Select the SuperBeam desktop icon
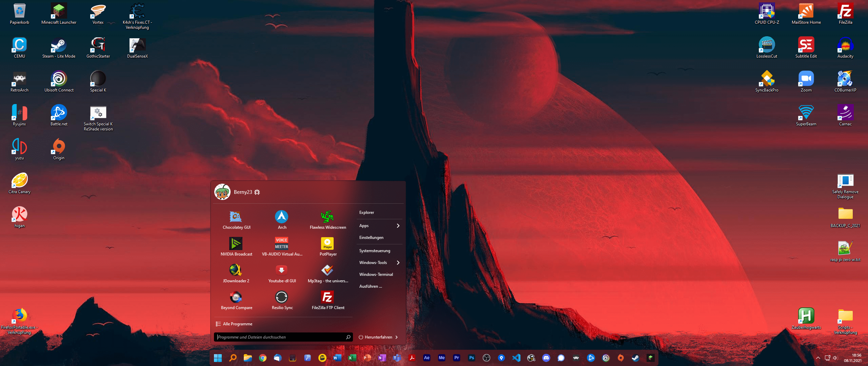Viewport: 868px width, 366px height. (x=806, y=115)
